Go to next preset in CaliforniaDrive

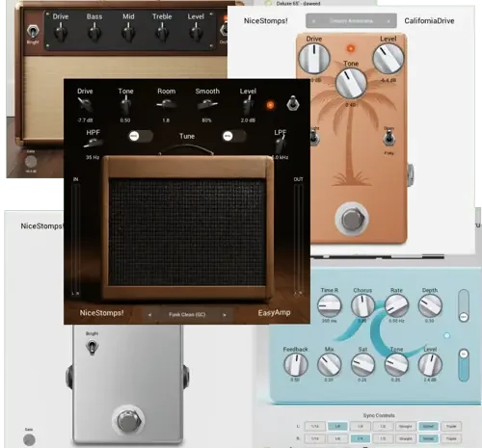[x=388, y=21]
